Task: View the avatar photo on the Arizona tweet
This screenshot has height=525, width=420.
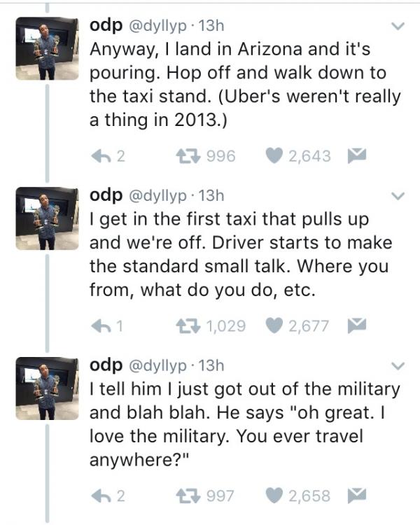Action: (47, 50)
